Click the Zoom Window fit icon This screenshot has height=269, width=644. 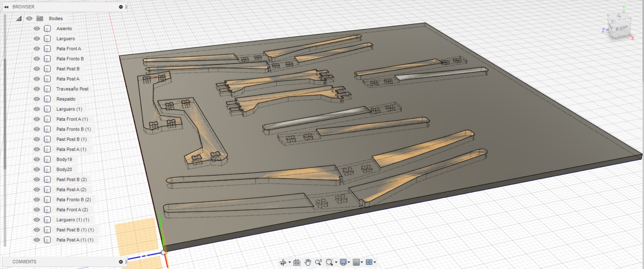pos(329,262)
